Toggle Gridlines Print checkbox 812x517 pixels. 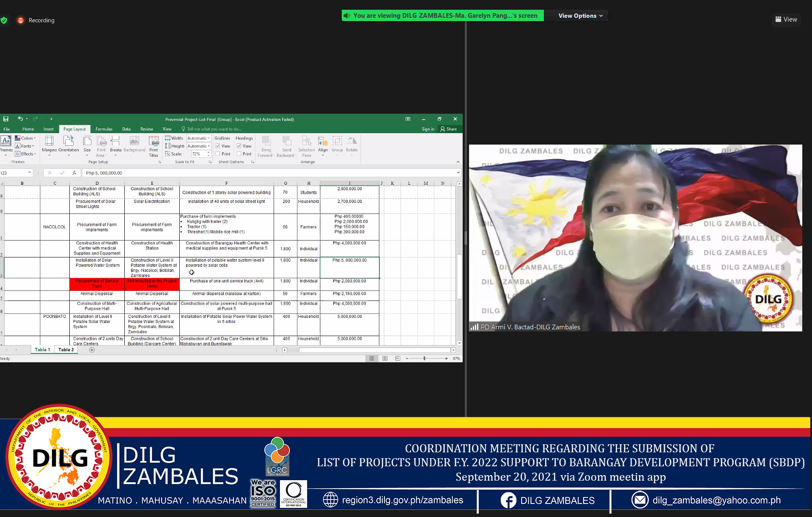coord(218,154)
